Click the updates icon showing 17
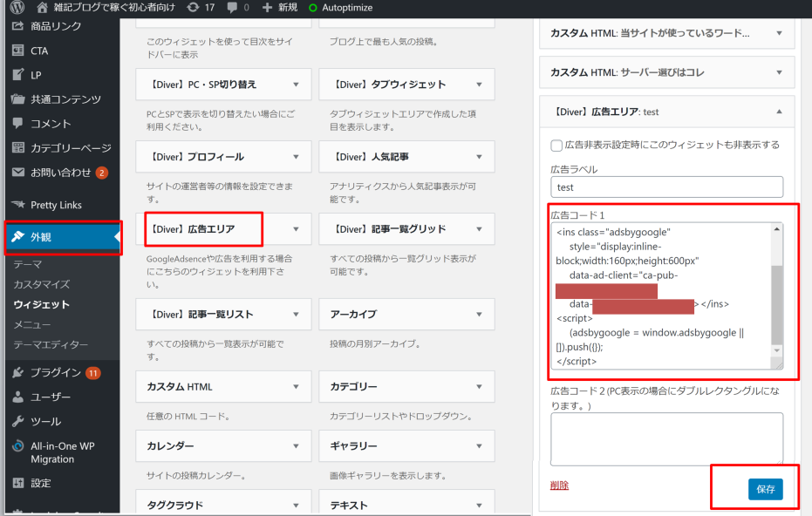Viewport: 812px width, 516px height. 192,8
